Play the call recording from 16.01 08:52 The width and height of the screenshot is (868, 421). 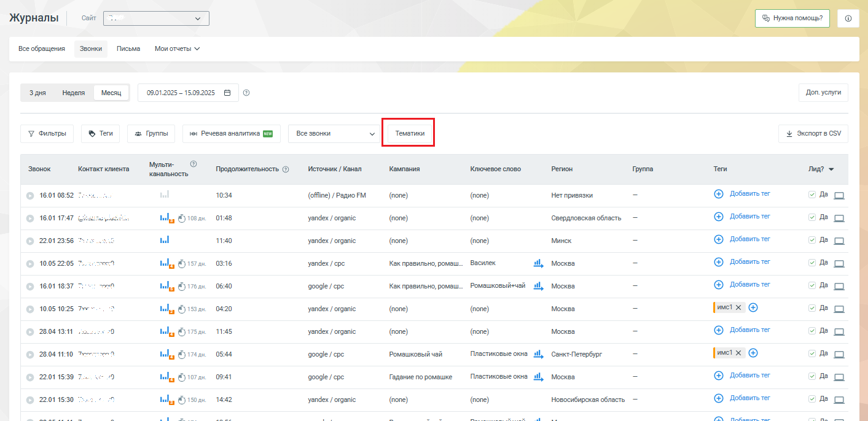pos(30,195)
